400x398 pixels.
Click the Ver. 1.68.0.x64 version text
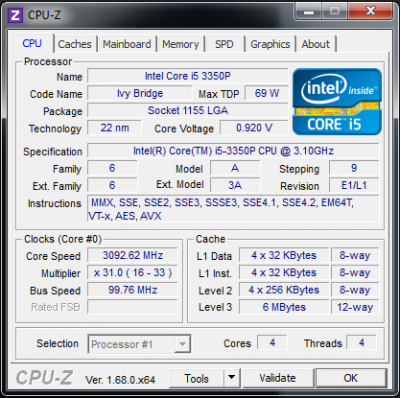click(120, 380)
